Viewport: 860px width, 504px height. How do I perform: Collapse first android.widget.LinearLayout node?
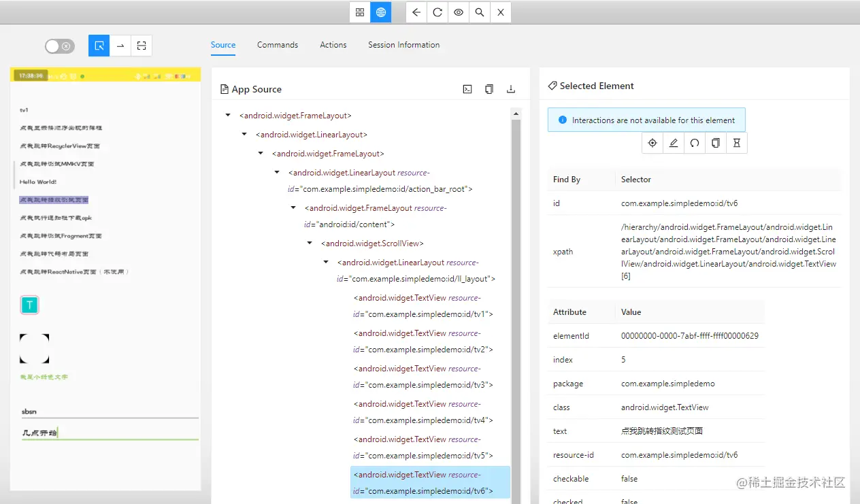click(x=244, y=135)
